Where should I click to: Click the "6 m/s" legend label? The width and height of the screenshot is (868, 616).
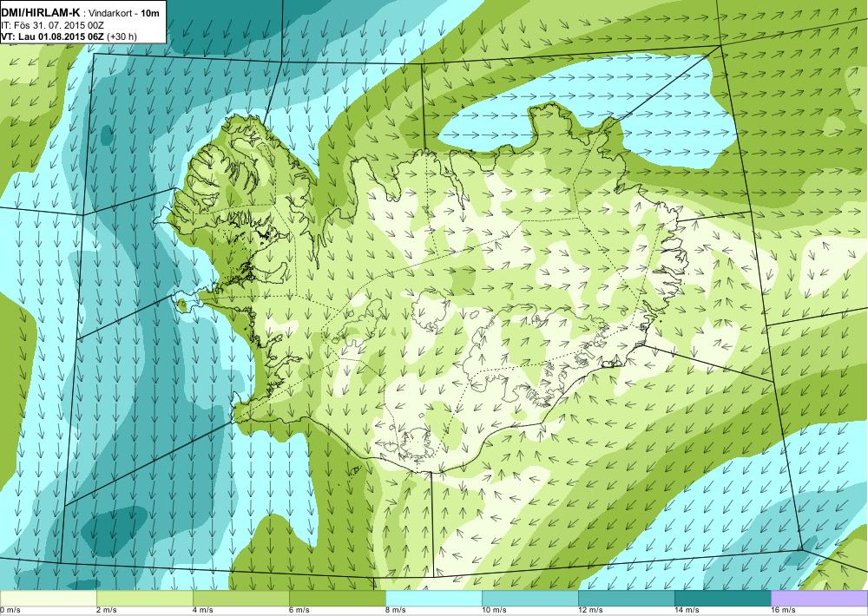[x=299, y=611]
